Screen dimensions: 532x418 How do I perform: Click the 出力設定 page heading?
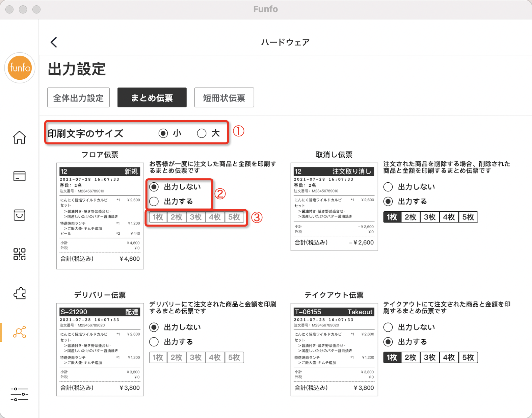coord(77,69)
